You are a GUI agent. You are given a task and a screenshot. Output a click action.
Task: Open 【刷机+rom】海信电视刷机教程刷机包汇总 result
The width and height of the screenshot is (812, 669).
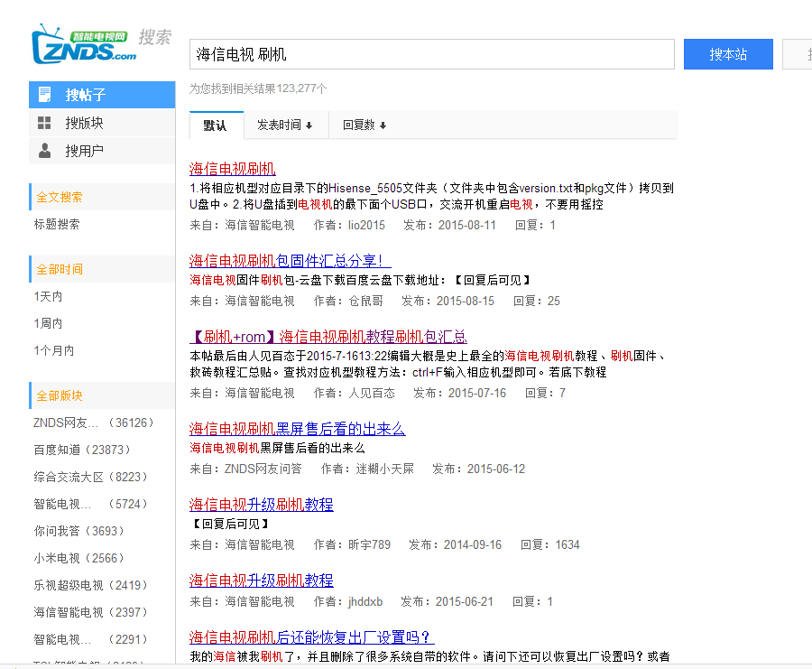(328, 337)
